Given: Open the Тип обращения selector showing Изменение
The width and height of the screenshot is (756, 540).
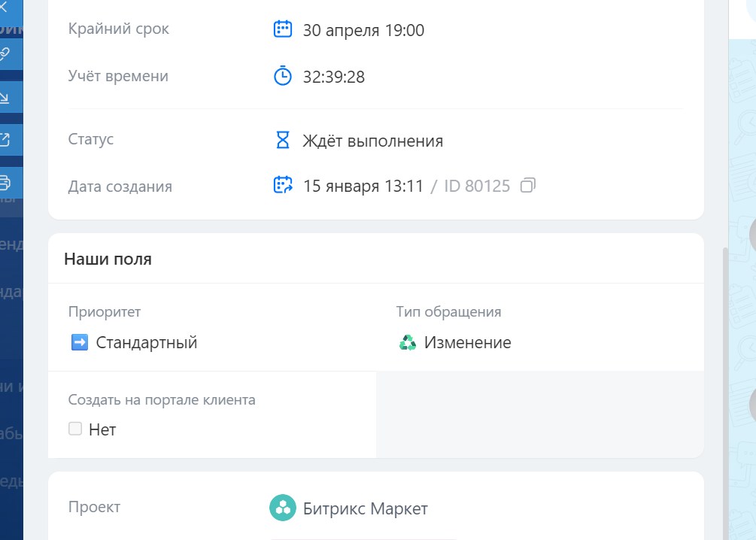Looking at the screenshot, I should (467, 342).
